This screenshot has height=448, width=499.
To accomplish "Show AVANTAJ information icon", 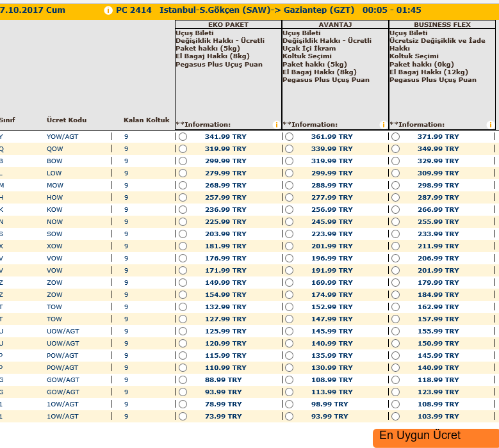I will click(383, 125).
